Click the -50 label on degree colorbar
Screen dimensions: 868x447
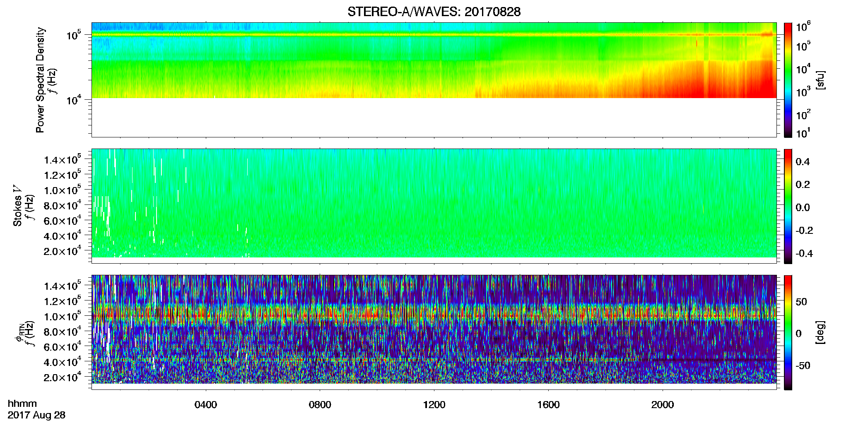[x=803, y=365]
